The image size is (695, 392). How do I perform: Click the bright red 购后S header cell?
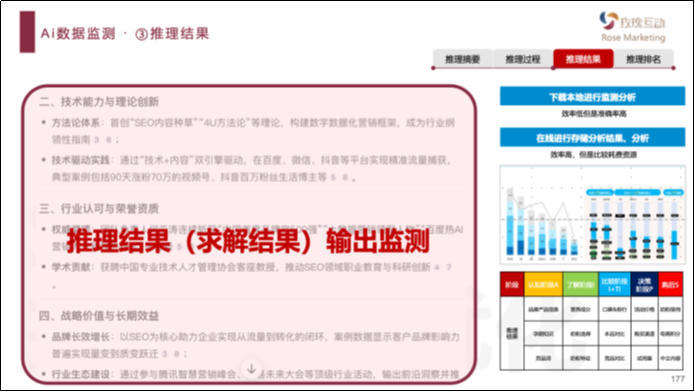tap(670, 285)
